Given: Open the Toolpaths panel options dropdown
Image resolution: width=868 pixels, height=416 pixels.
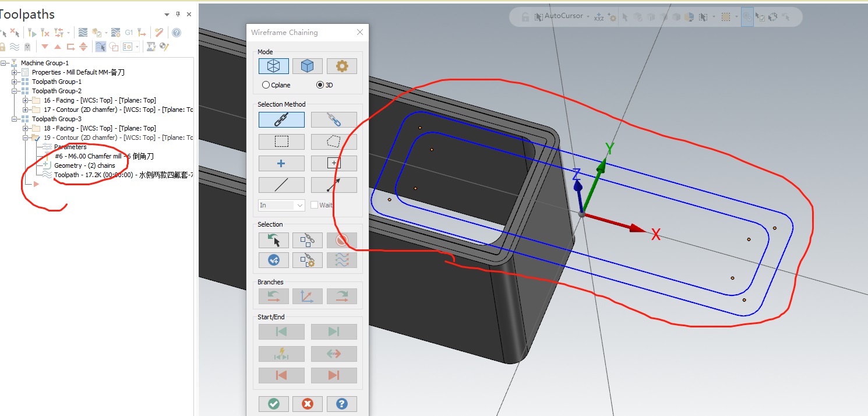Looking at the screenshot, I should coord(167,15).
